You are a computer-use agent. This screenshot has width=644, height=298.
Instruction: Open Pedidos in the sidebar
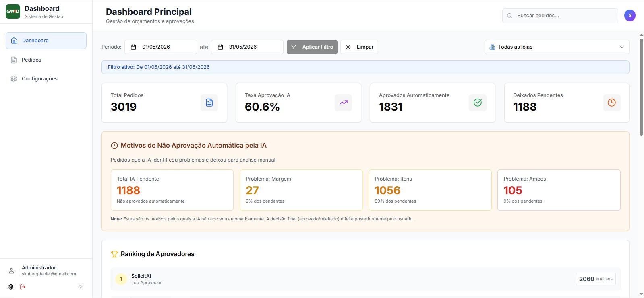click(46, 60)
